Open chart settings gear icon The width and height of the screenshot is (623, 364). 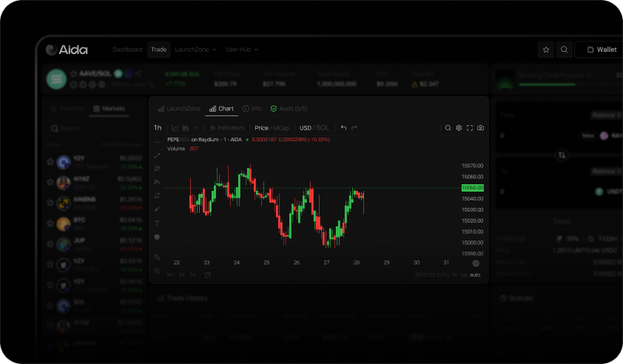tap(459, 128)
